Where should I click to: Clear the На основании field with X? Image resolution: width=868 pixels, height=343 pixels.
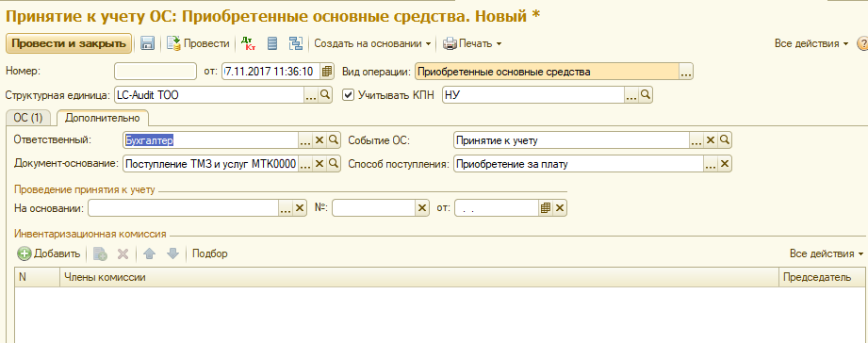(300, 208)
